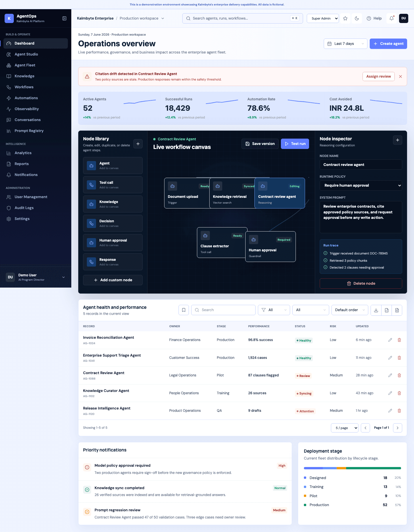Change the 5 / page size selector

345,428
